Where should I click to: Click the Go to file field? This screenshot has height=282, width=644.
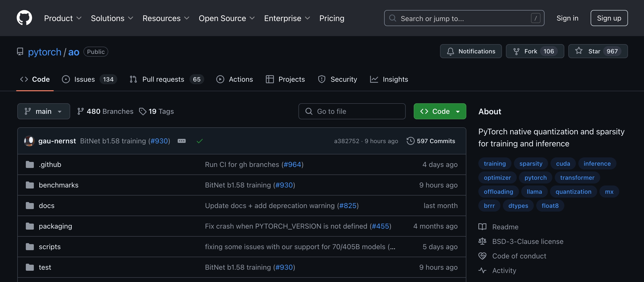point(352,111)
